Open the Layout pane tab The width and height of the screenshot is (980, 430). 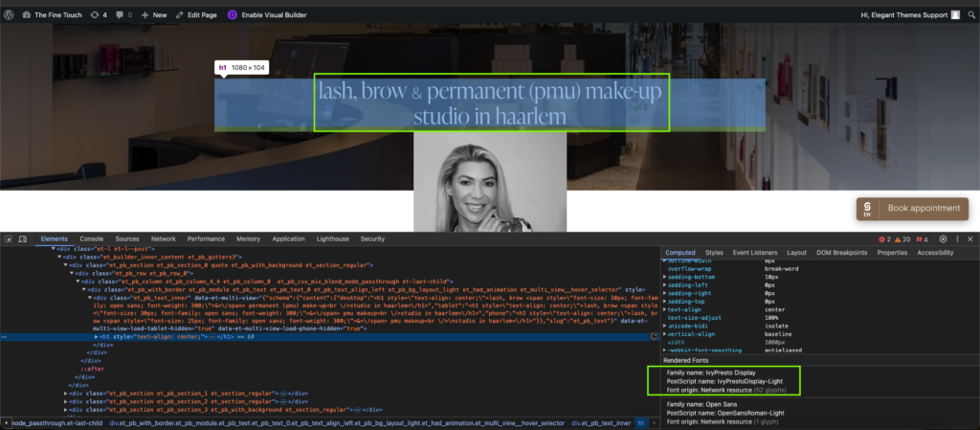pyautogui.click(x=797, y=253)
